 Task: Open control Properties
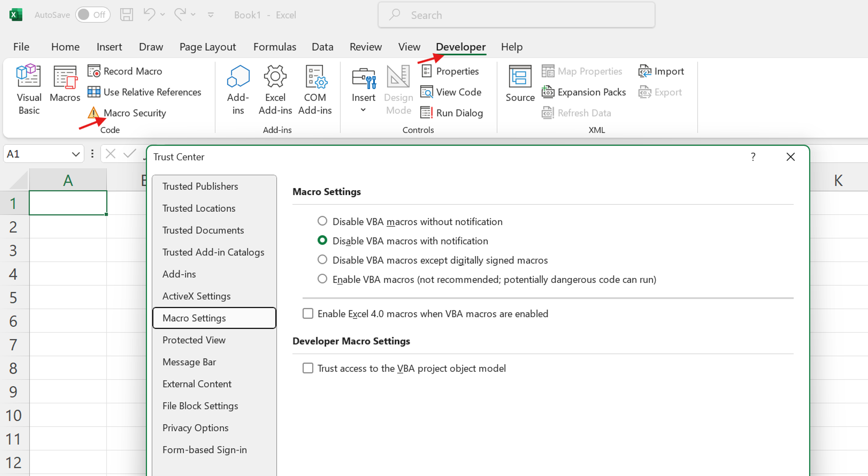click(x=450, y=71)
